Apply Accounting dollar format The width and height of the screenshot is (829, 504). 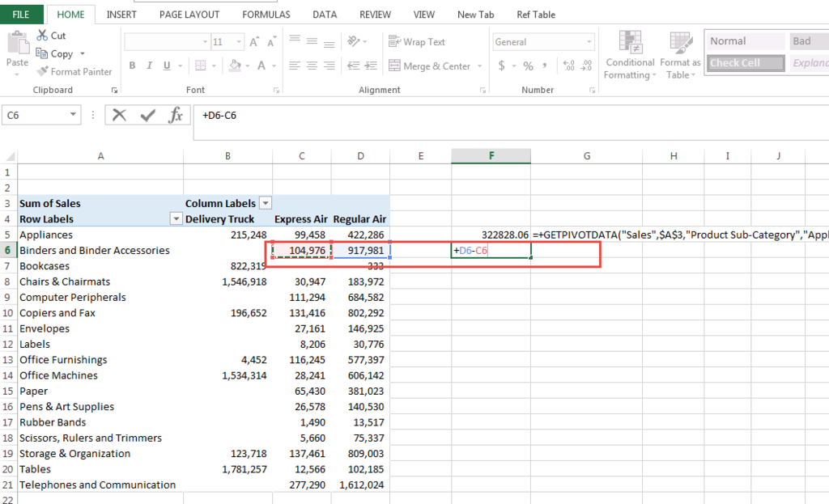501,66
